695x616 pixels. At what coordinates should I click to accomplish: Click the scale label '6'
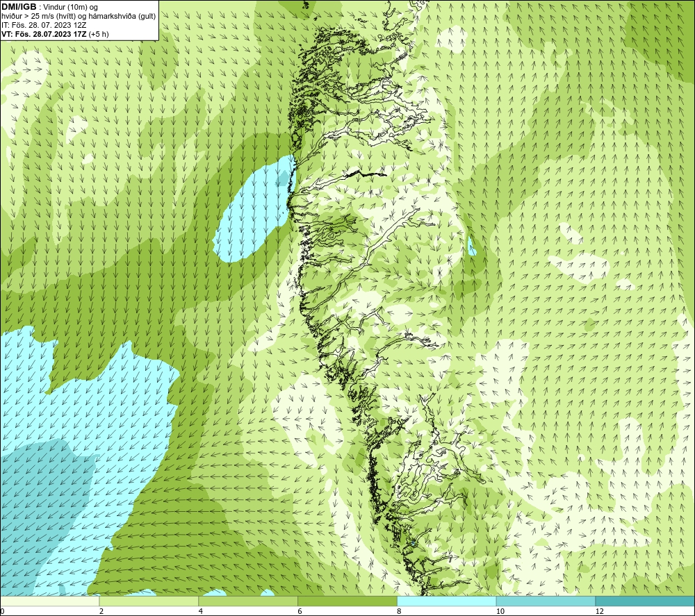coord(300,612)
